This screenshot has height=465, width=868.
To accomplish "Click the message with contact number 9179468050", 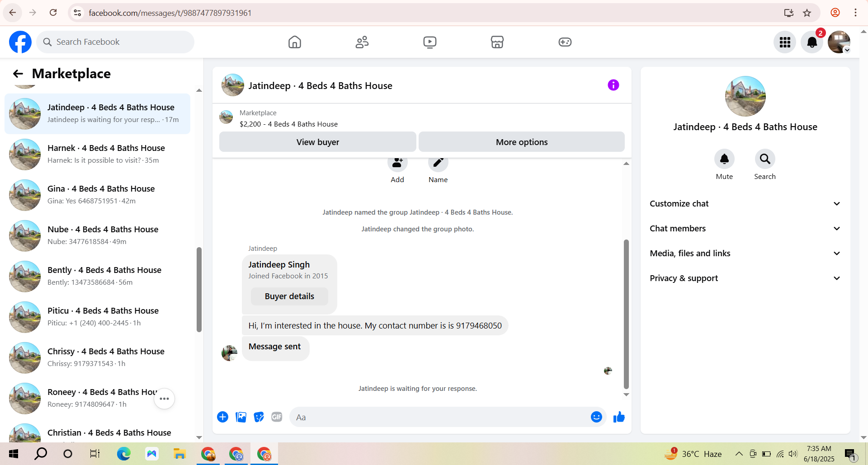I will click(375, 325).
